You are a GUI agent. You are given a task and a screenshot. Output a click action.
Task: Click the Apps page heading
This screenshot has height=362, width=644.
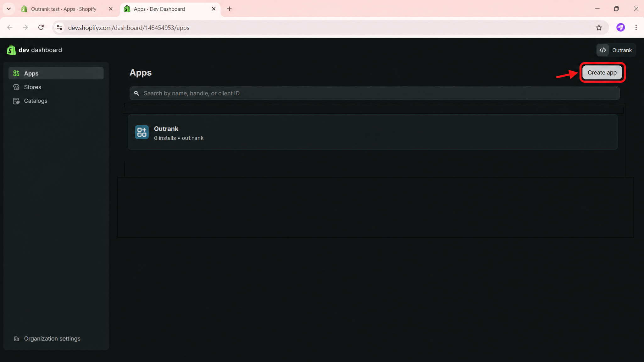(x=141, y=73)
